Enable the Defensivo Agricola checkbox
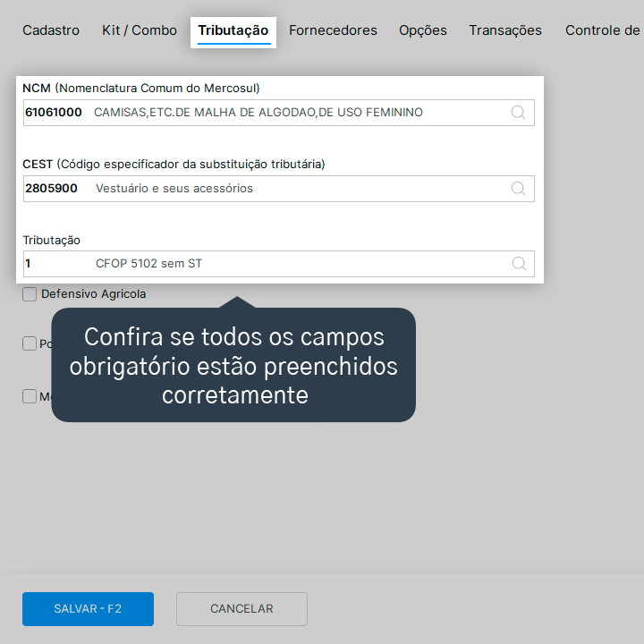 [30, 294]
